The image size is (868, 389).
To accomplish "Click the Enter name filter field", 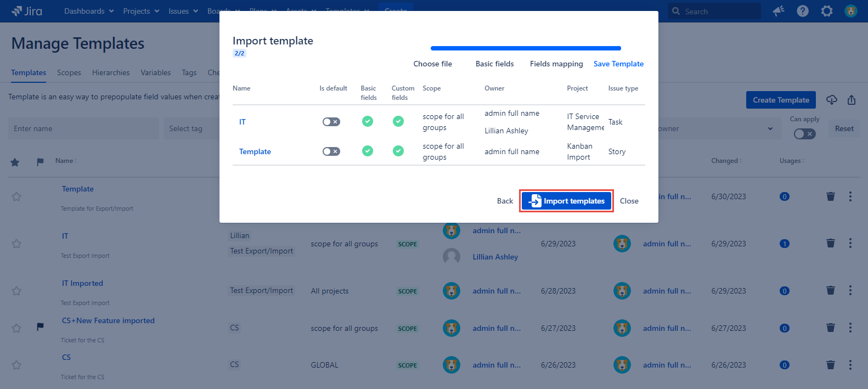I will click(x=83, y=128).
